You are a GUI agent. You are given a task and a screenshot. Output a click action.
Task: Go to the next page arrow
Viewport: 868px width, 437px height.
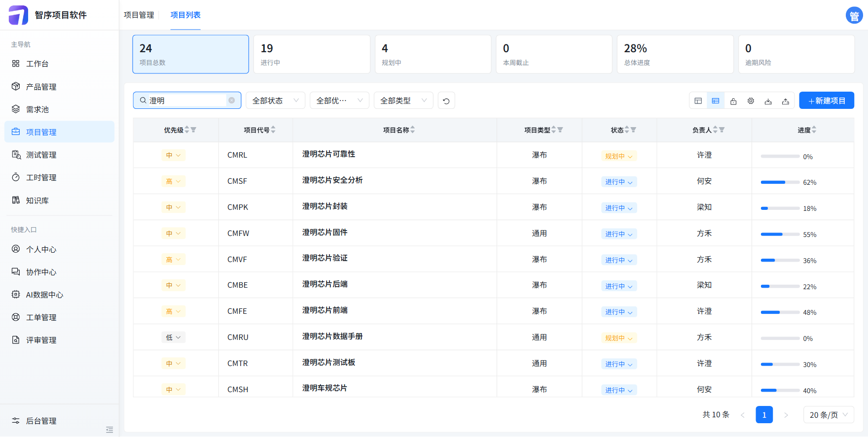pos(786,415)
